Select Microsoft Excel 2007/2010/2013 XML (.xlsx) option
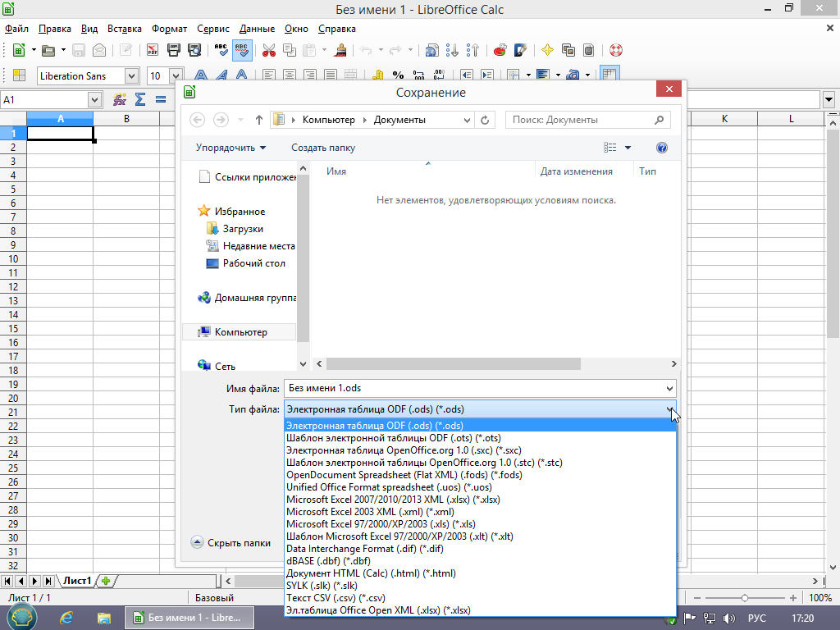The width and height of the screenshot is (840, 630). (x=480, y=500)
